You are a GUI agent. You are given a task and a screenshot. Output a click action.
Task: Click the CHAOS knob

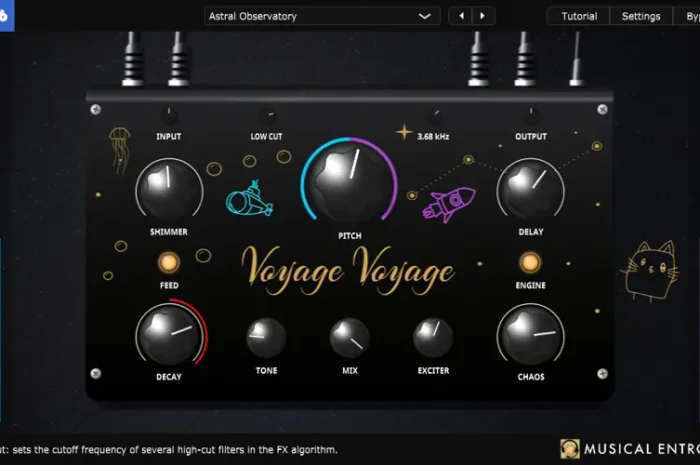pyautogui.click(x=530, y=336)
